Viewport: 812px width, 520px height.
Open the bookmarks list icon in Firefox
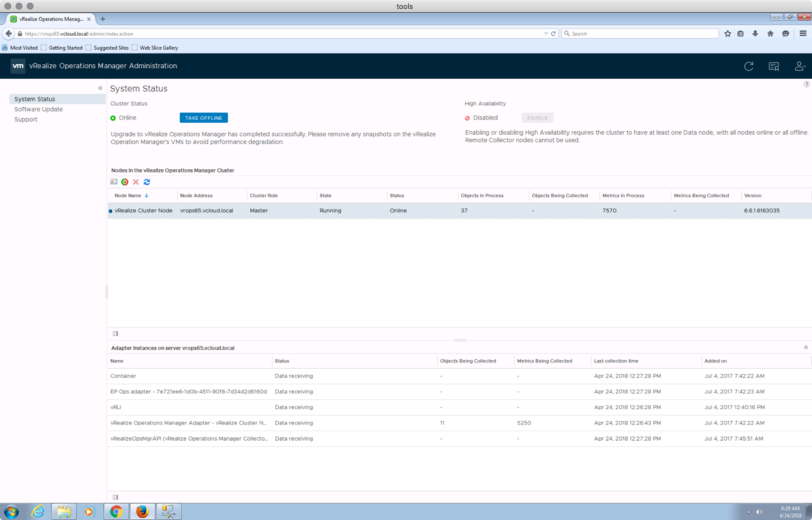741,34
